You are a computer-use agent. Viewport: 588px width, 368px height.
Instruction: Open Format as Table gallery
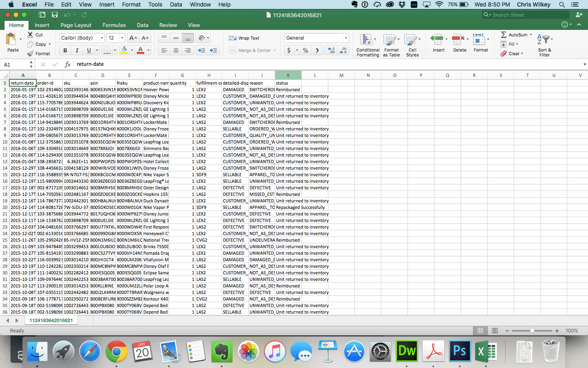coord(391,40)
